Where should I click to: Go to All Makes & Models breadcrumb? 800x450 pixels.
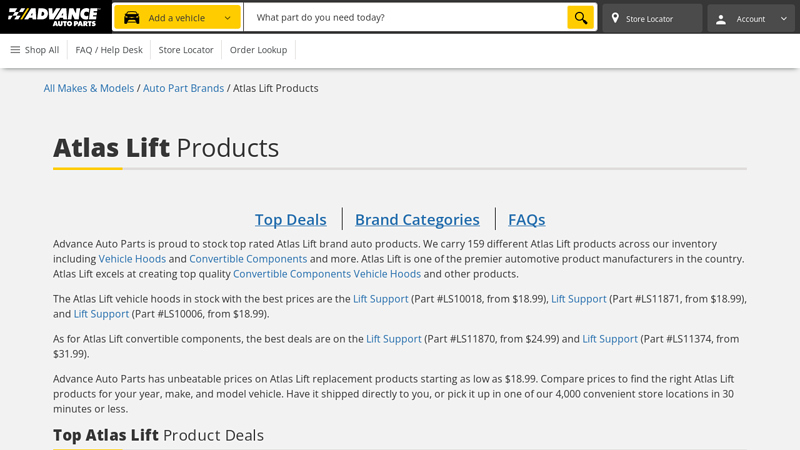pyautogui.click(x=88, y=88)
